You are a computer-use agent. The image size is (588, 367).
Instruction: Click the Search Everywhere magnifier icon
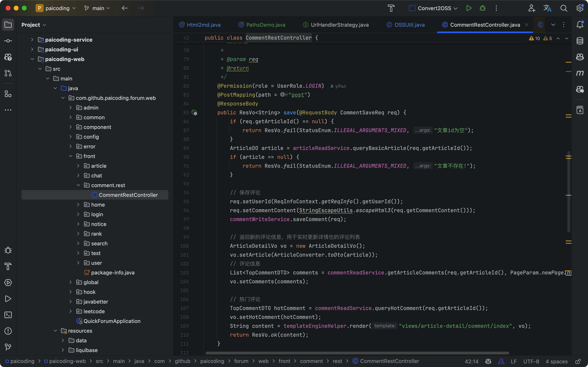564,8
